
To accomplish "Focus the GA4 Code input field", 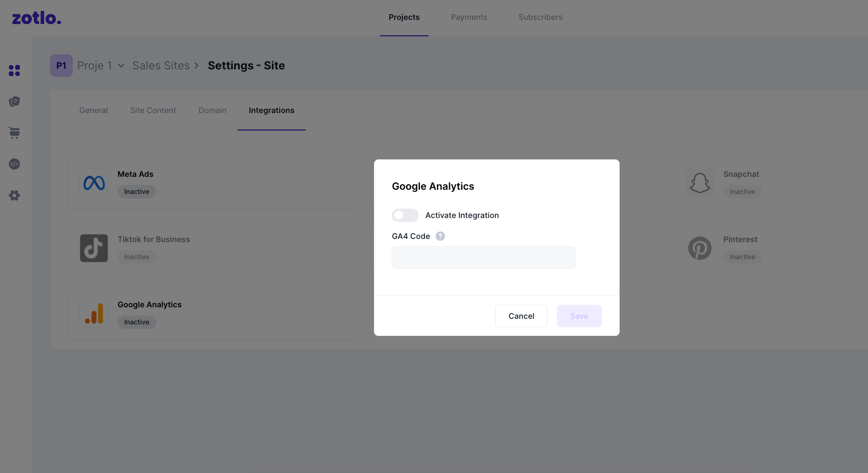I will tap(483, 257).
